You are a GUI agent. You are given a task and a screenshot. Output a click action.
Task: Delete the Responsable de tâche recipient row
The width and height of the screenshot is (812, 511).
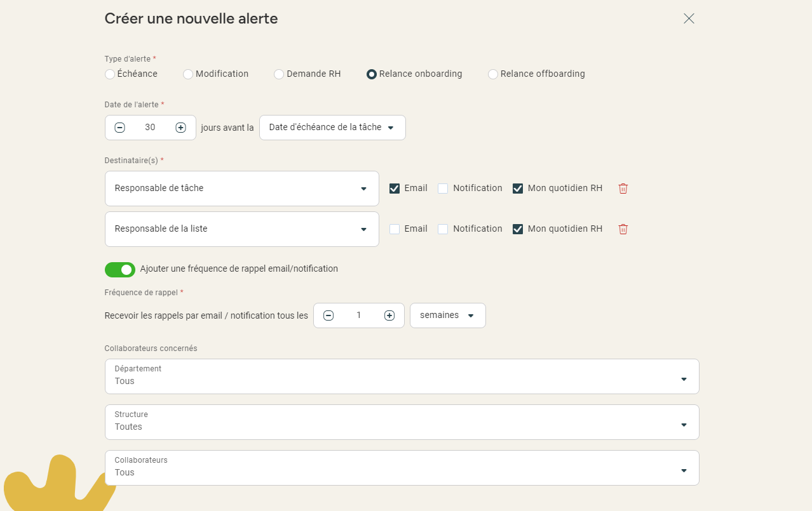point(623,189)
